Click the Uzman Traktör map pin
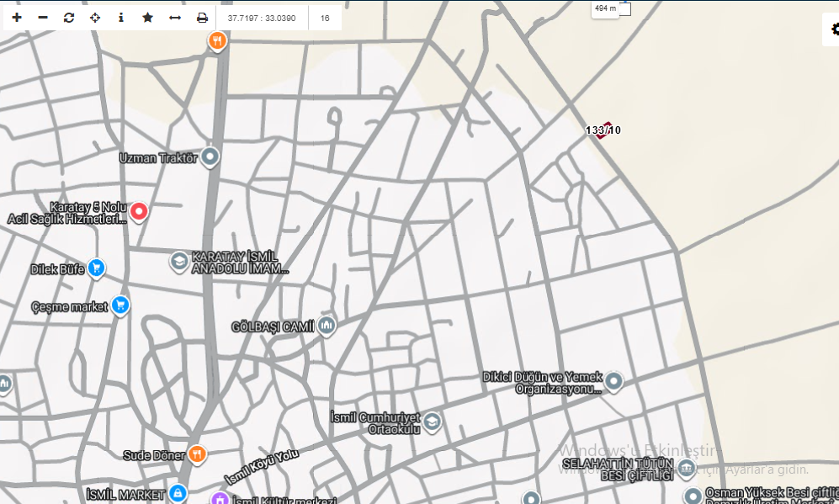This screenshot has width=839, height=504. click(x=210, y=157)
